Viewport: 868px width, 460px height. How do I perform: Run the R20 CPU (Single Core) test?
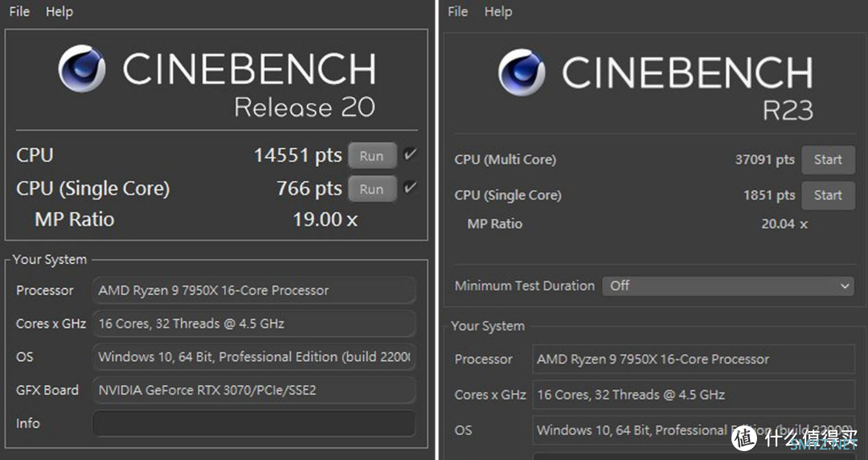372,189
